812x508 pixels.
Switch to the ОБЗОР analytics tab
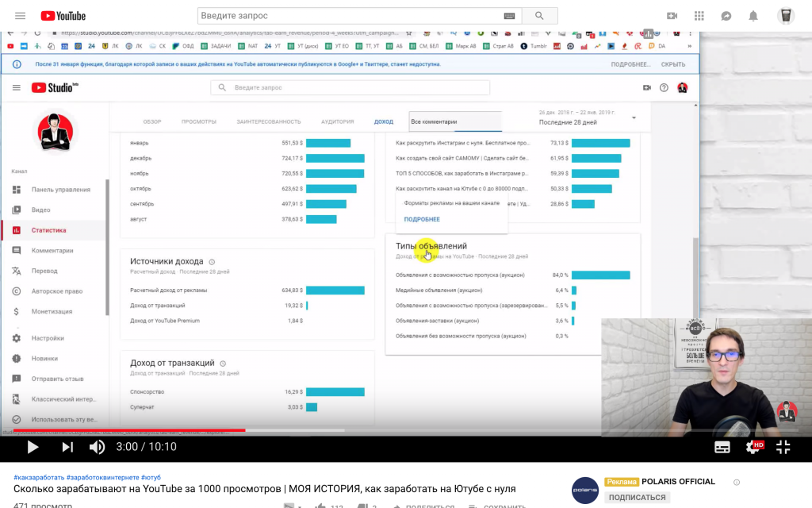coord(152,121)
